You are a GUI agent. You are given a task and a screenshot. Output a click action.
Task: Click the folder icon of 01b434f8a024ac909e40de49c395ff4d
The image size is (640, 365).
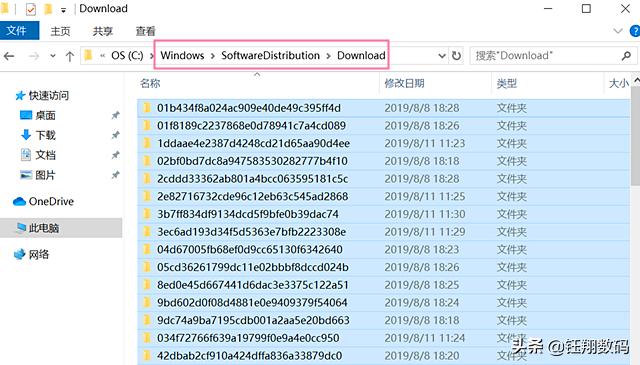click(x=147, y=108)
